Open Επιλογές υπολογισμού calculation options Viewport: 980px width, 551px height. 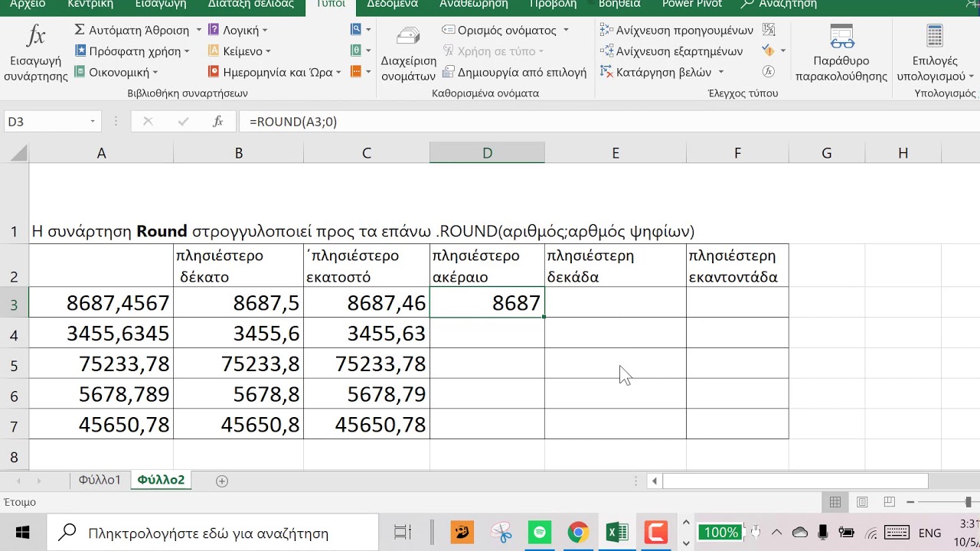pyautogui.click(x=935, y=53)
